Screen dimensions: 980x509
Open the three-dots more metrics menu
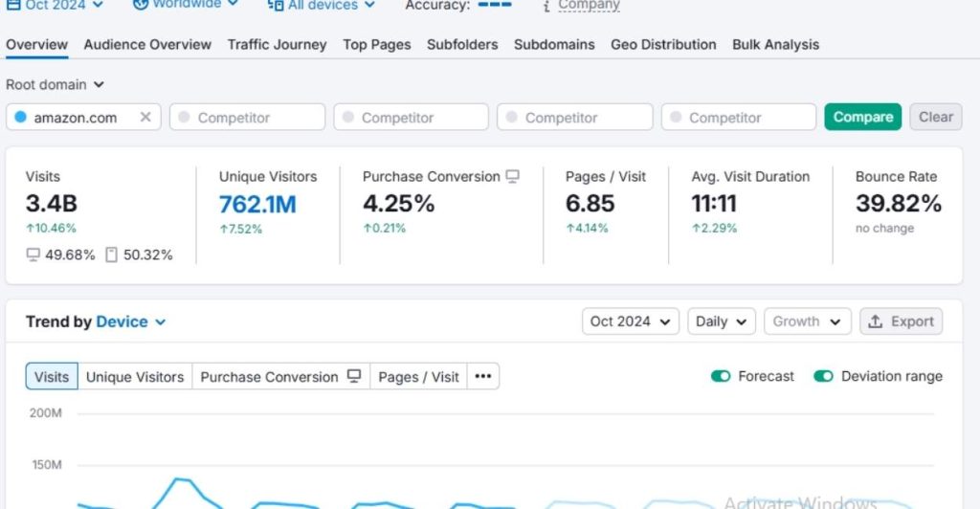click(483, 377)
